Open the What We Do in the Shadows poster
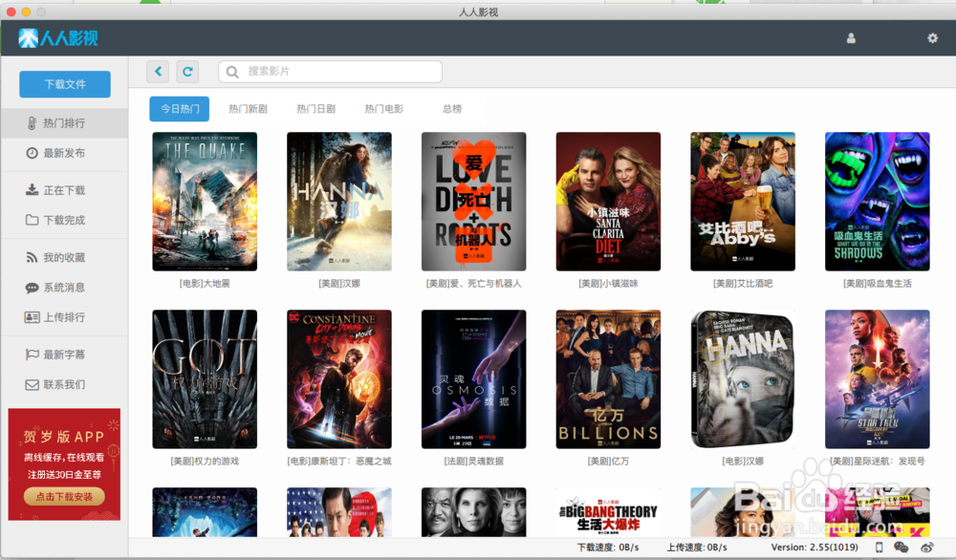 878,202
